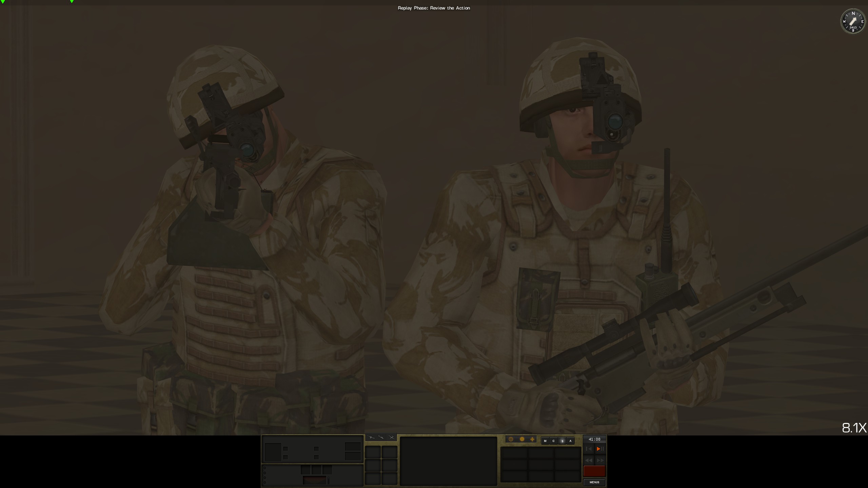Screen dimensions: 868x488
Task: Select the Admin commands tab A
Action: pyautogui.click(x=570, y=441)
